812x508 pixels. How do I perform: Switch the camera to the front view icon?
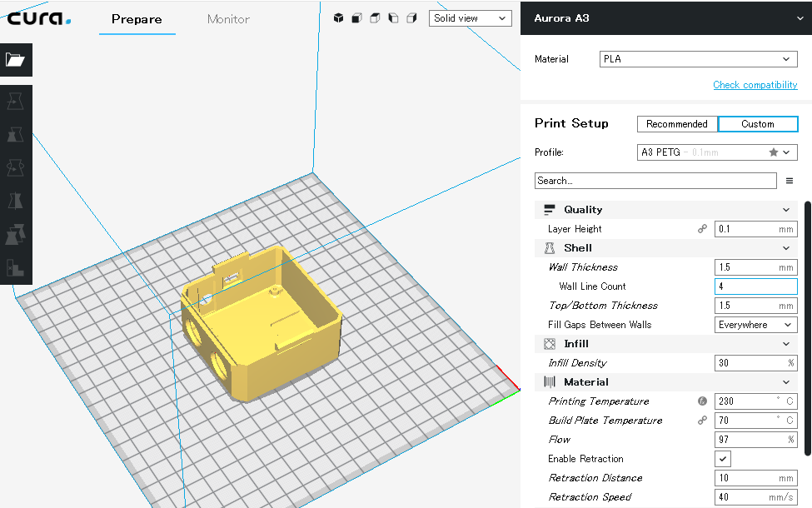click(356, 18)
